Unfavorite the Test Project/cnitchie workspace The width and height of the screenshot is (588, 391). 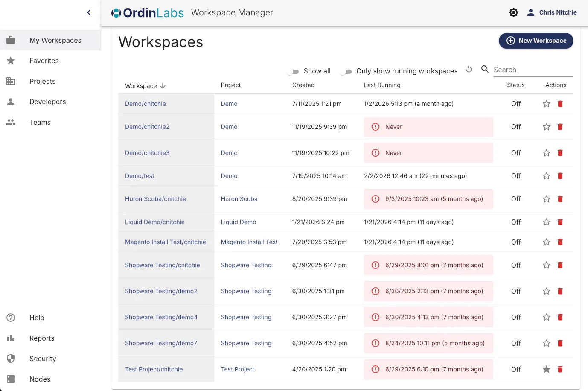[x=547, y=369]
